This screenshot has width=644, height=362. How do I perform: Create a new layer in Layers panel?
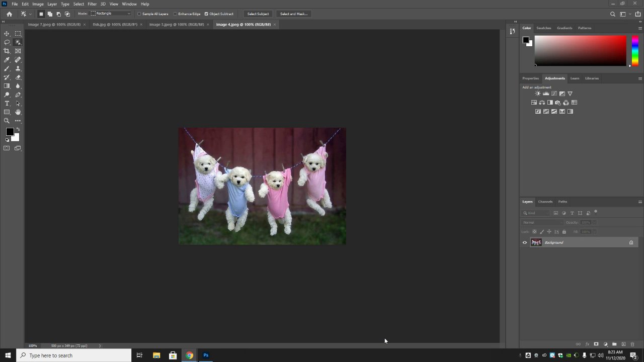623,344
